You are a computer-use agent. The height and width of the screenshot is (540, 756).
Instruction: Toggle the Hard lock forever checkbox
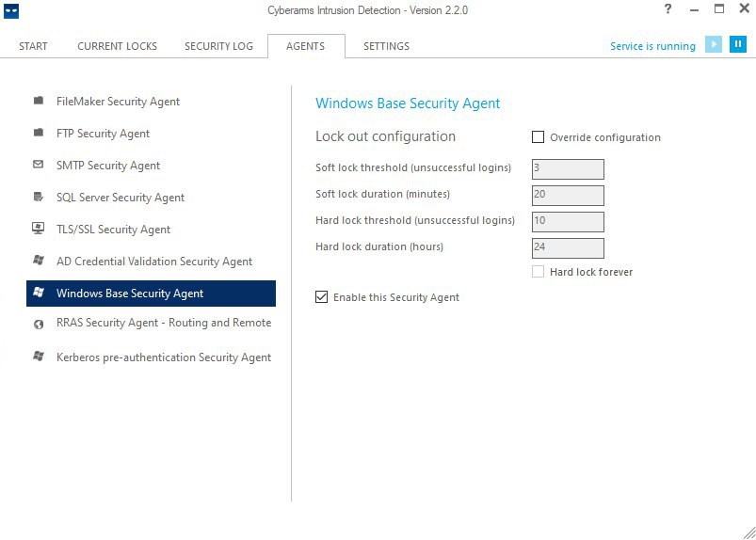pos(538,271)
